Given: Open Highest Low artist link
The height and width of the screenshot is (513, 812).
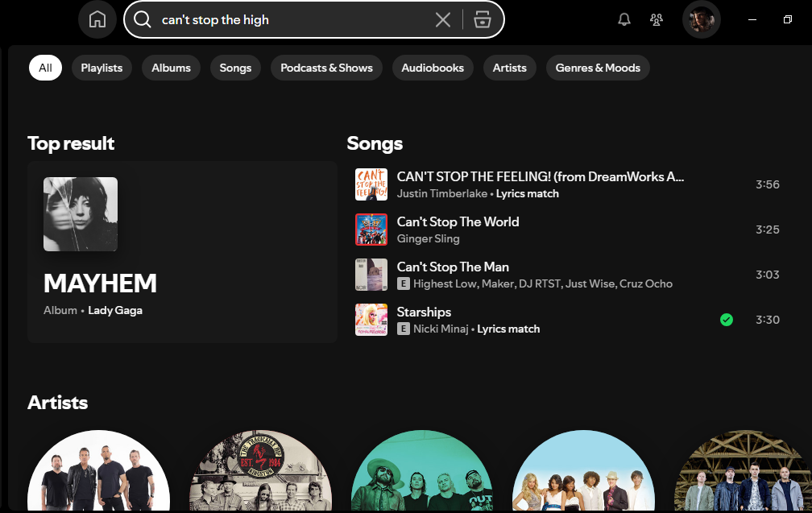Looking at the screenshot, I should [x=445, y=283].
